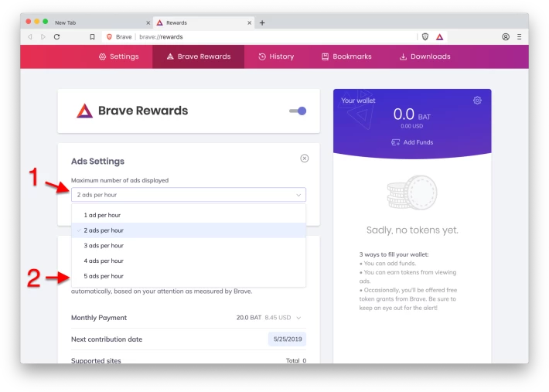Viewport: 549px width, 392px height.
Task: Click the 5/25/2019 contribution date
Action: point(288,339)
